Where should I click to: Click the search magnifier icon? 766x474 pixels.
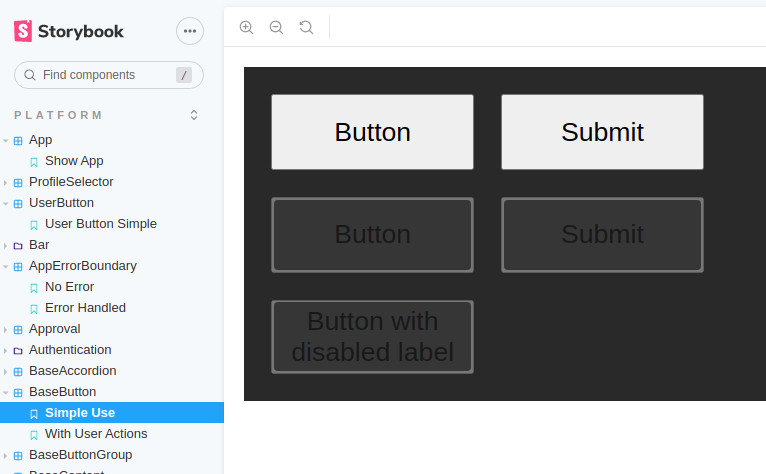point(30,75)
